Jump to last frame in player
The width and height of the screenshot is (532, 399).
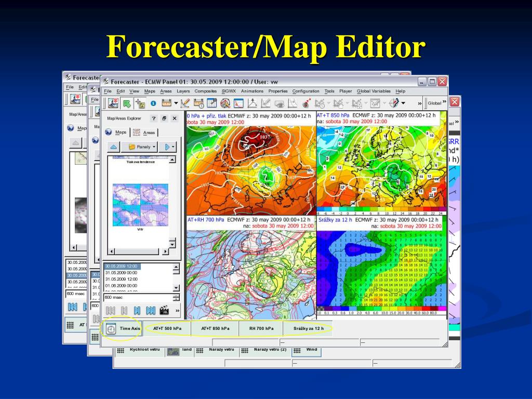tap(151, 311)
